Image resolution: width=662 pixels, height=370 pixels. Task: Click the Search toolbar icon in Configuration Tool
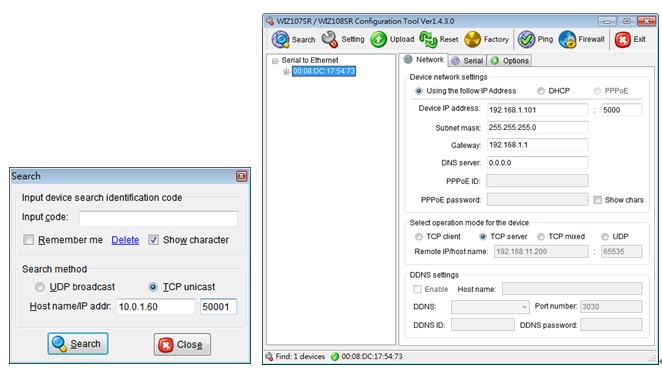point(281,39)
